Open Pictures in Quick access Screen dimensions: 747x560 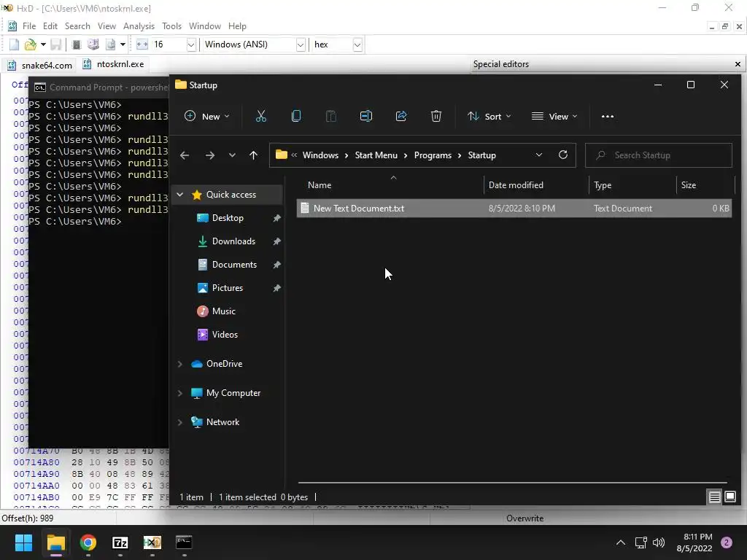click(x=228, y=288)
